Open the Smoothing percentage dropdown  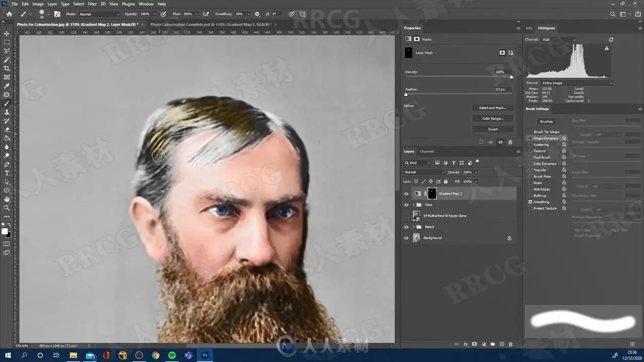pyautogui.click(x=248, y=14)
